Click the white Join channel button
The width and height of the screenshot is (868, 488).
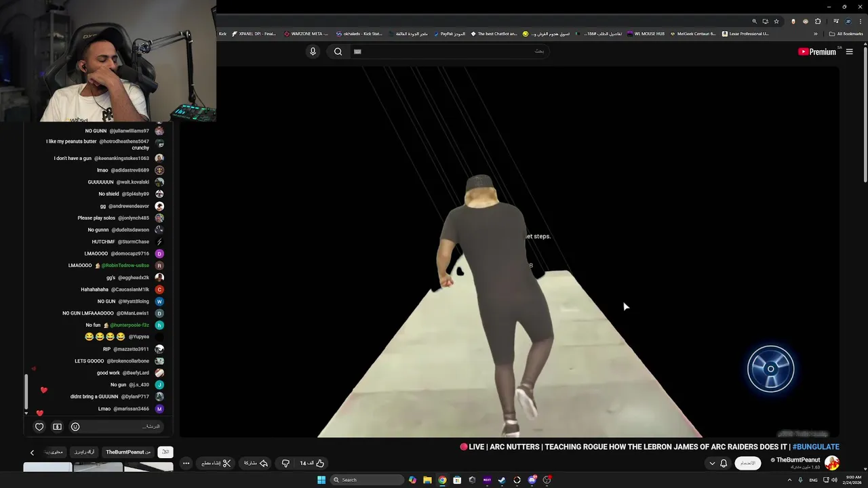click(x=747, y=463)
